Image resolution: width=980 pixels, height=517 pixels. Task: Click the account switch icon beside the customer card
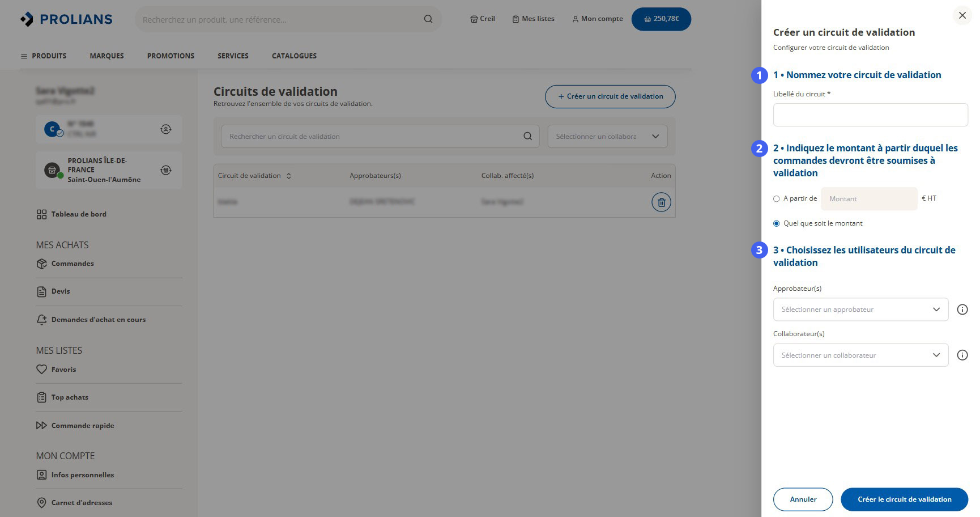click(x=165, y=129)
